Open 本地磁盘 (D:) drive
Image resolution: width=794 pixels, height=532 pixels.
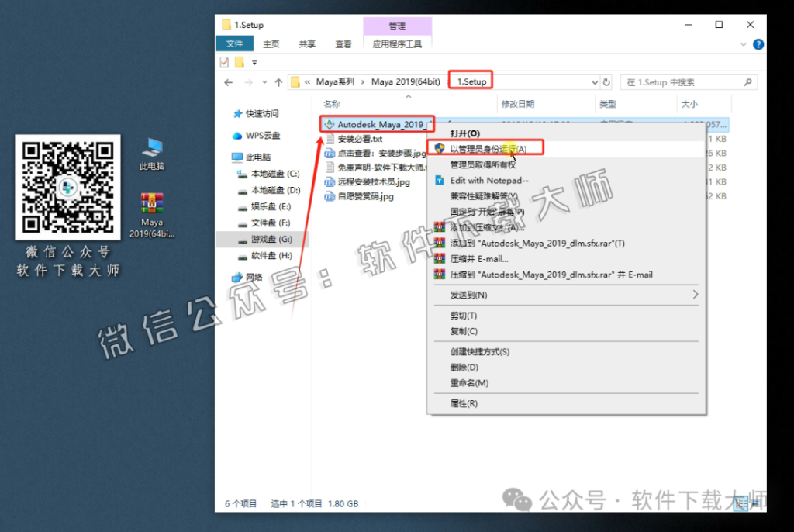pos(269,190)
